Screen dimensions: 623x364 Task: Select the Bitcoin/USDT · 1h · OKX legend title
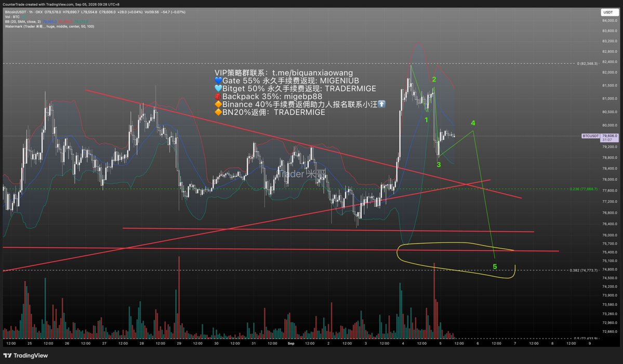tap(24, 12)
